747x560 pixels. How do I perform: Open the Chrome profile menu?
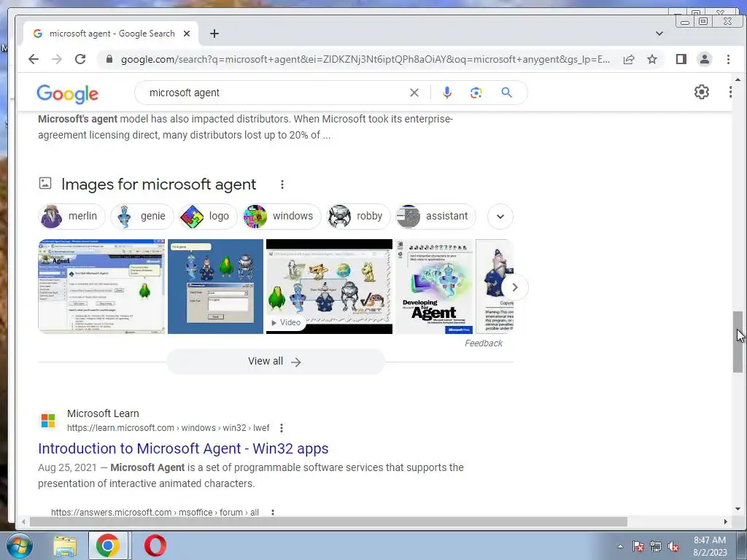tap(705, 59)
